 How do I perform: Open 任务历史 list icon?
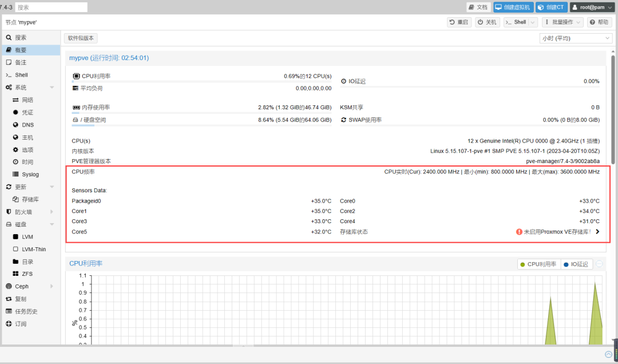[x=9, y=311]
